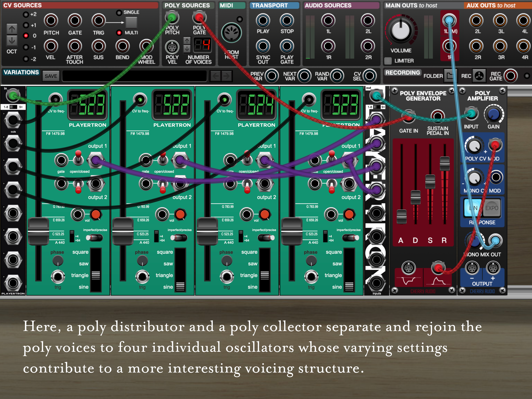Decrease number of voices with down arrow

(187, 49)
